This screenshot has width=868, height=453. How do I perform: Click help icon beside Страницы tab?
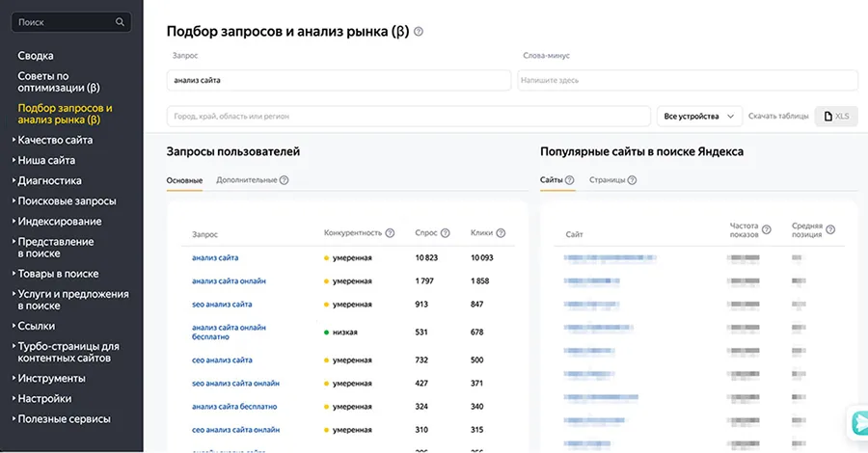click(x=632, y=180)
